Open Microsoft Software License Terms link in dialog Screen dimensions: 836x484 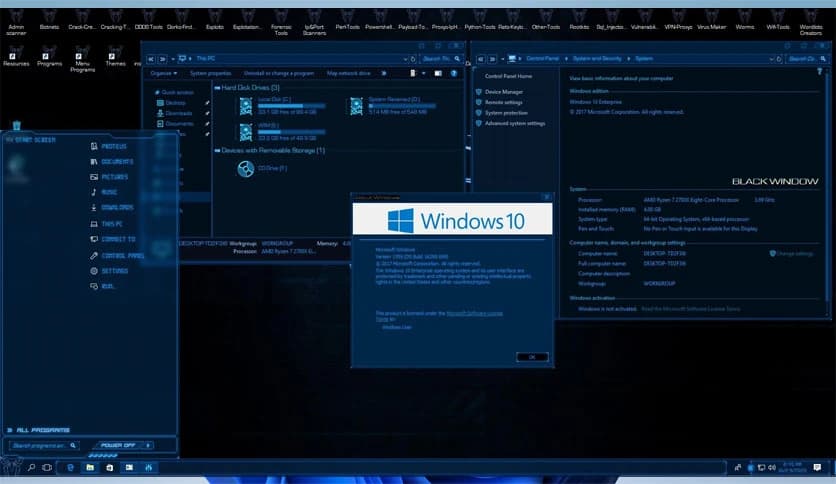[475, 313]
